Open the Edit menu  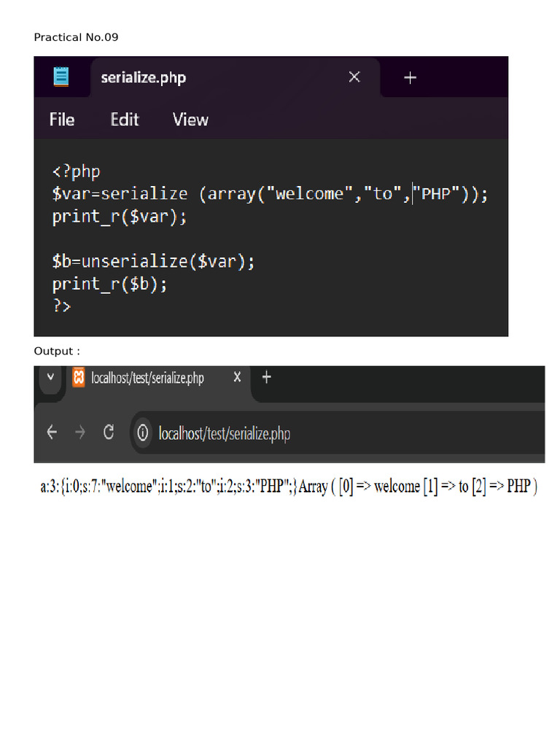tap(125, 120)
